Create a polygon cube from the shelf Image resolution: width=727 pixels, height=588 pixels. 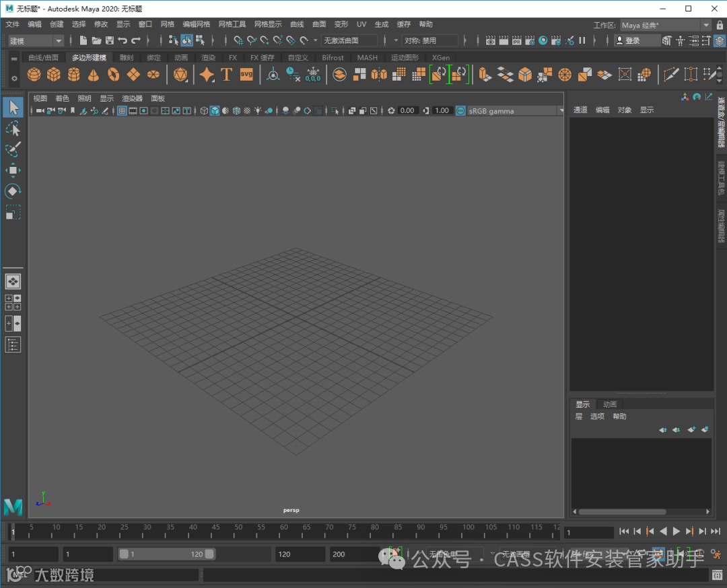pyautogui.click(x=54, y=74)
